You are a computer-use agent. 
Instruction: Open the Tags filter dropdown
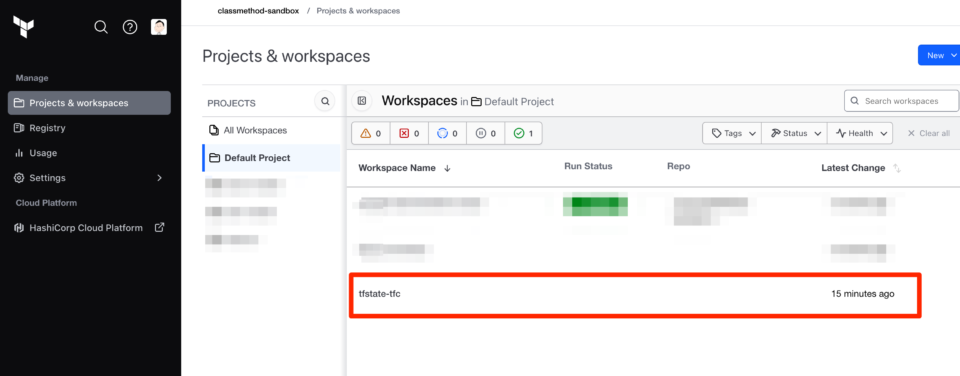pyautogui.click(x=732, y=133)
